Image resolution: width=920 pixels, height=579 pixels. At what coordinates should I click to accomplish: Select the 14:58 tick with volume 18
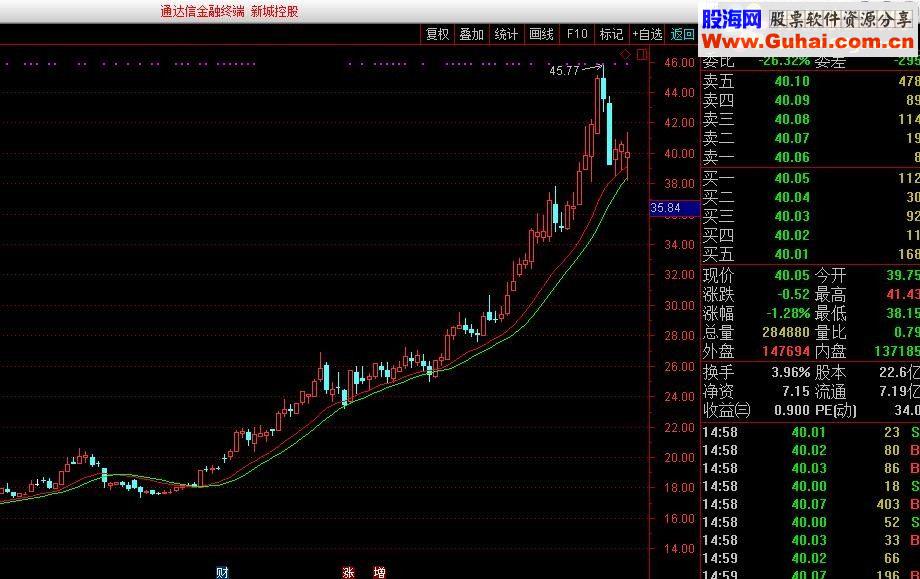811,486
